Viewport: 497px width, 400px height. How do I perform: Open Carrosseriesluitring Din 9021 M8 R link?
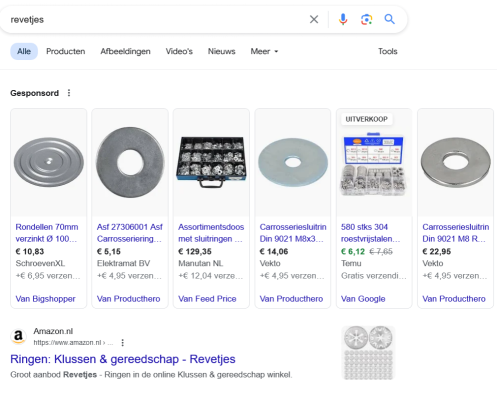455,233
